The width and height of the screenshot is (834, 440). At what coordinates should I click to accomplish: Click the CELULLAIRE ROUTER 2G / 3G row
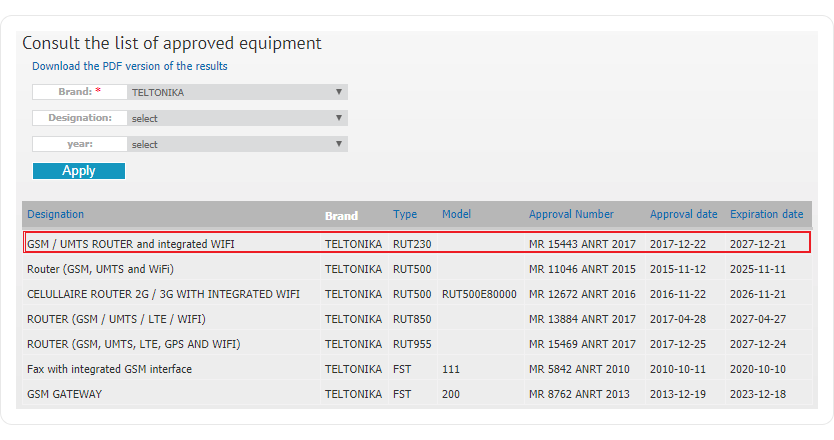pyautogui.click(x=163, y=294)
